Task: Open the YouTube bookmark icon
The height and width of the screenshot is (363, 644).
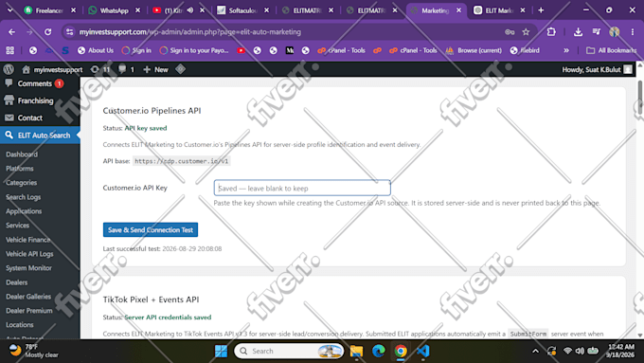Action: pyautogui.click(x=241, y=50)
